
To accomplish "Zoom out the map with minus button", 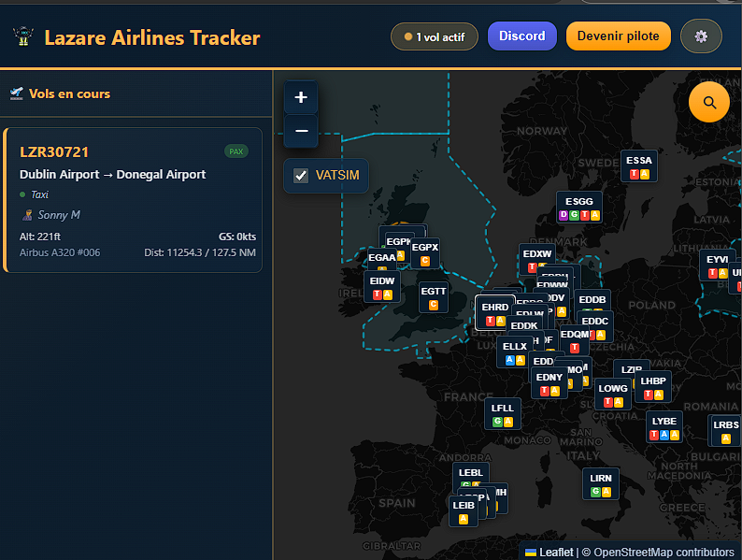I will (x=301, y=131).
